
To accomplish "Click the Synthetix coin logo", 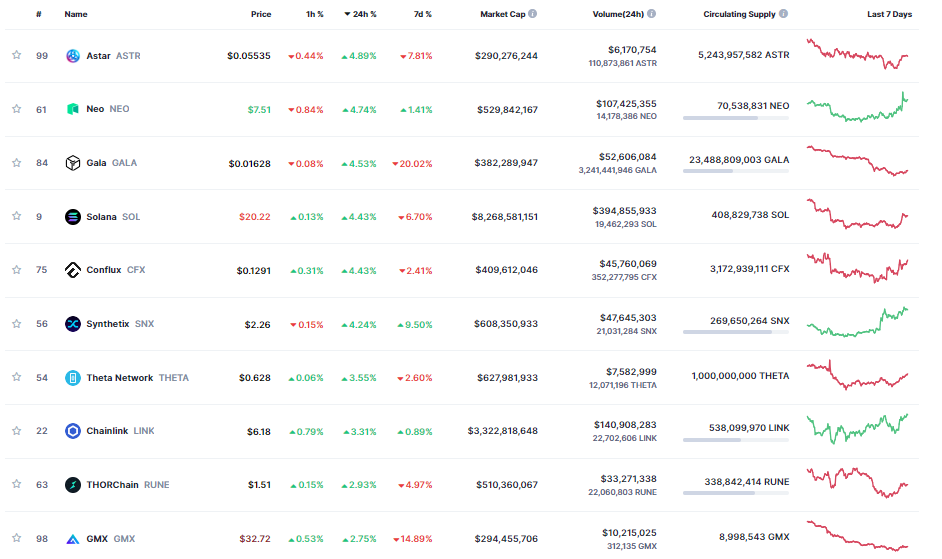I will [73, 324].
